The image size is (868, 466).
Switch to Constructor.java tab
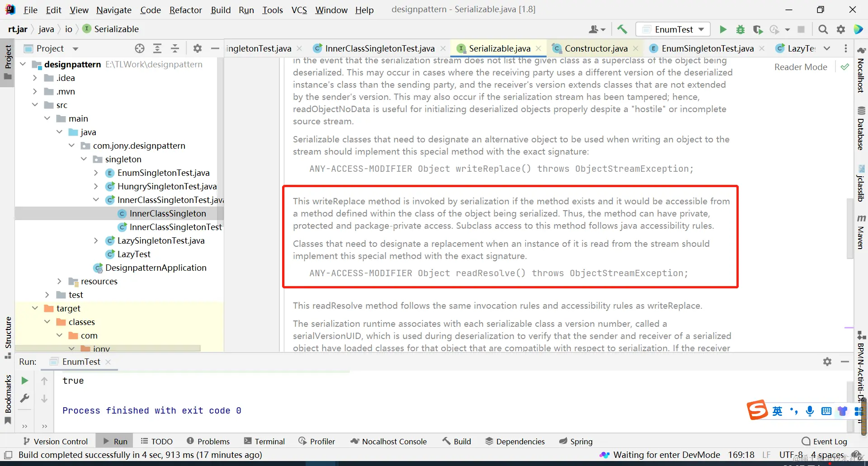click(596, 48)
